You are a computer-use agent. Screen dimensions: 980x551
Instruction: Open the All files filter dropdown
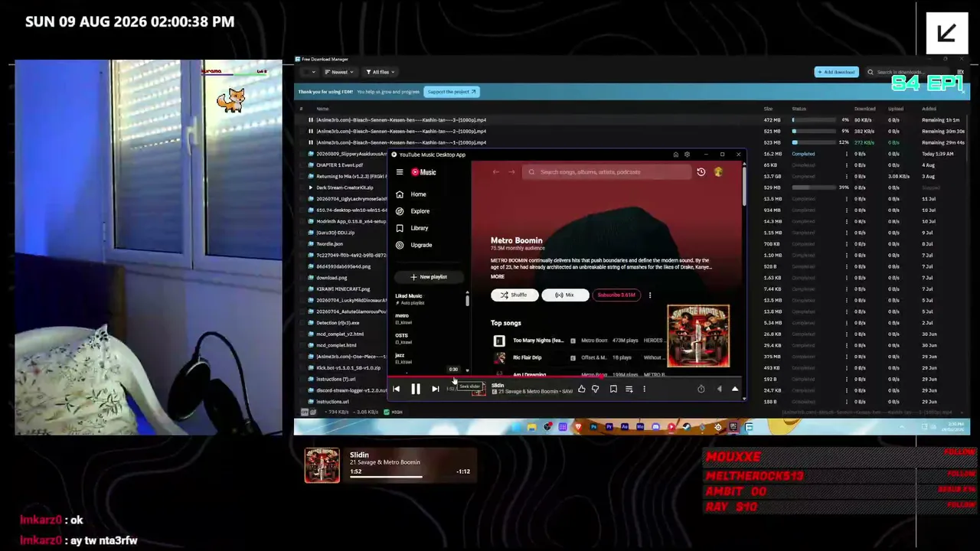pyautogui.click(x=381, y=72)
